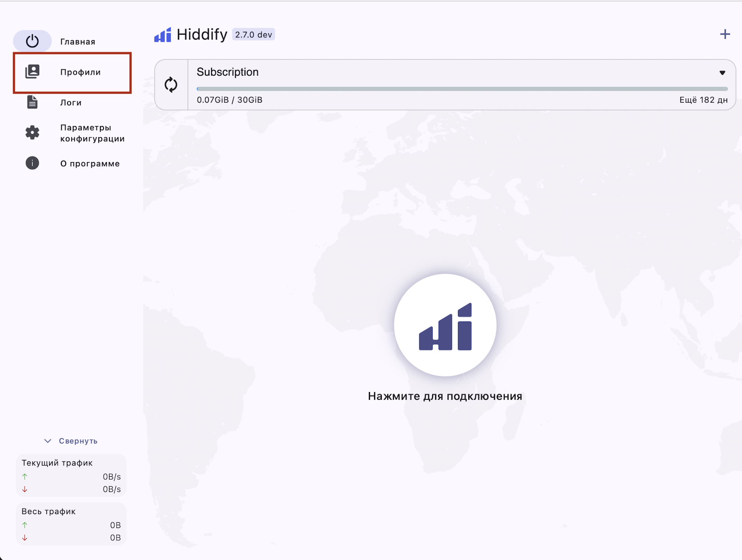This screenshot has width=742, height=560.
Task: Open the Параметры конфигурации menu label
Action: 92,133
